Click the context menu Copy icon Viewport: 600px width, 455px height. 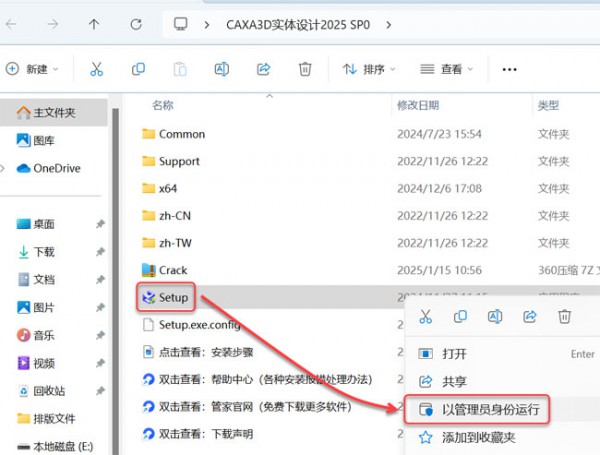tap(460, 316)
